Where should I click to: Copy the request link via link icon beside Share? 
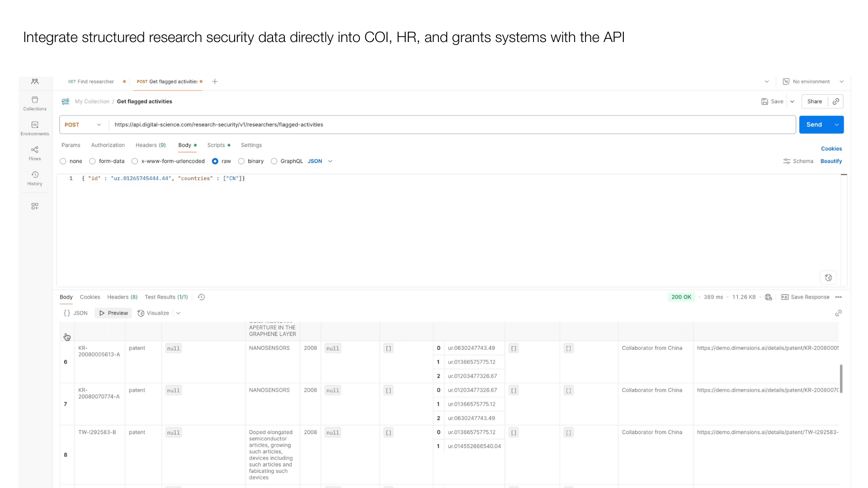[836, 102]
